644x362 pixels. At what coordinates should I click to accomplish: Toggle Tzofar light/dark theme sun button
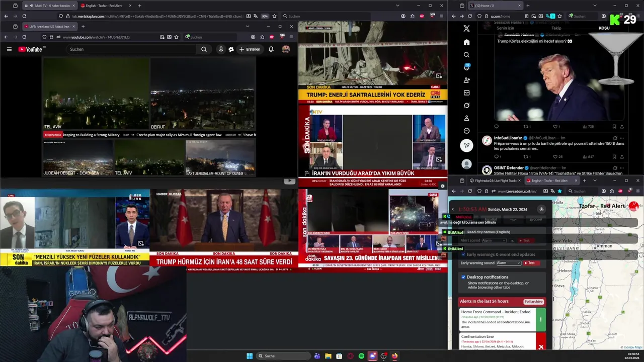(x=541, y=209)
